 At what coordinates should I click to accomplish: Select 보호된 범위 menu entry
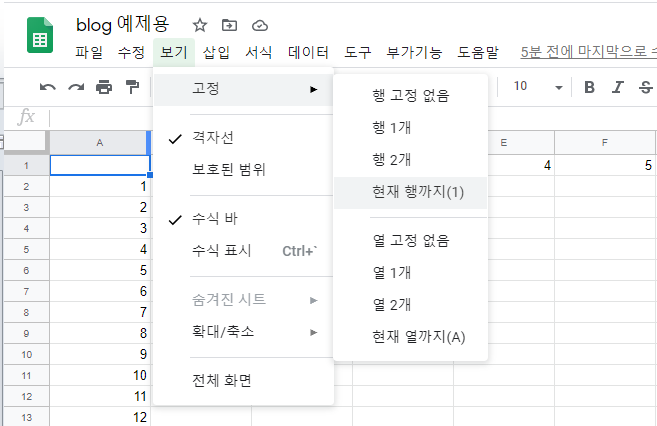coord(243,170)
